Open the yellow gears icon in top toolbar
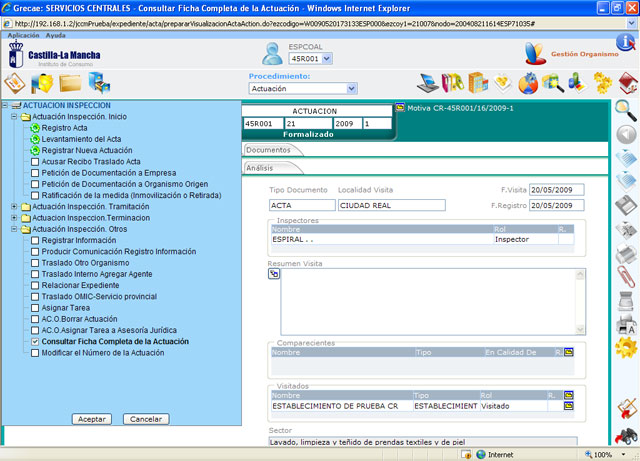The height and width of the screenshot is (461, 640). pyautogui.click(x=603, y=83)
